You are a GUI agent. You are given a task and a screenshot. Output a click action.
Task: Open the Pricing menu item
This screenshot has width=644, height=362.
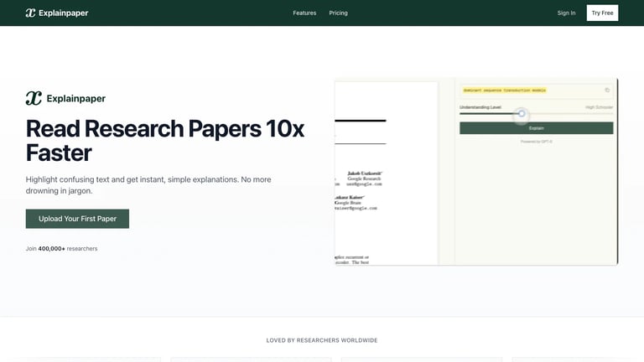[338, 13]
